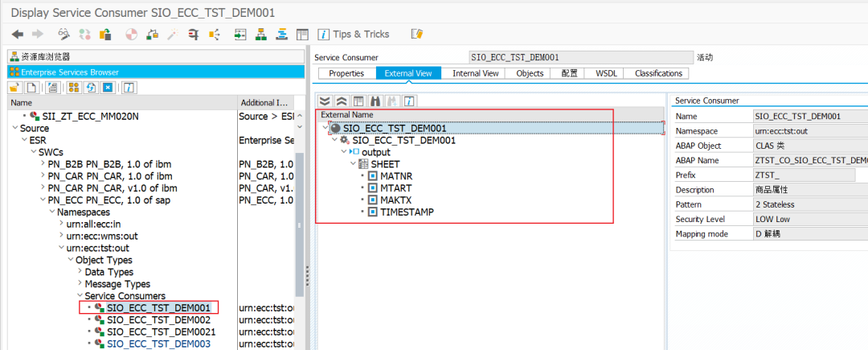Select the Enterprise Services Browser bar

[156, 72]
